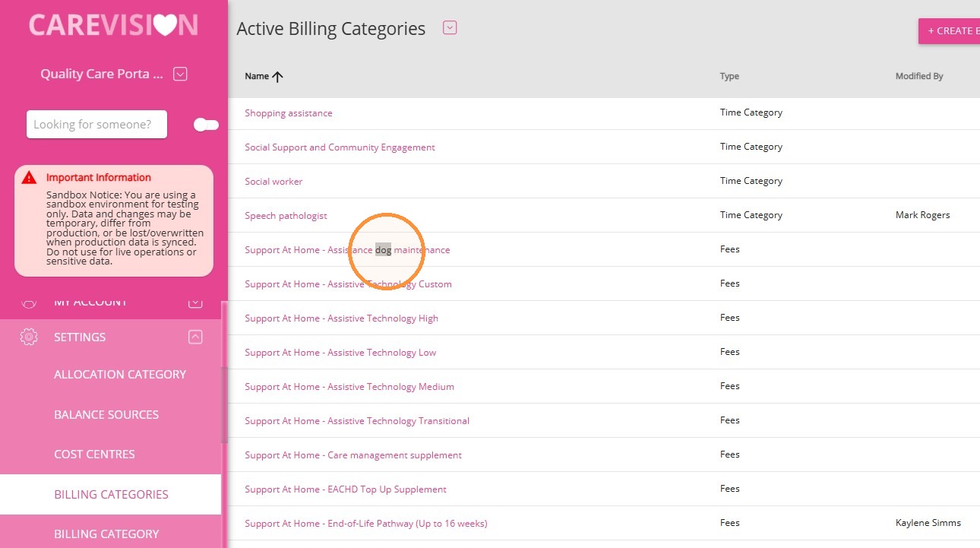Expand the My Account chevron

pos(195,303)
